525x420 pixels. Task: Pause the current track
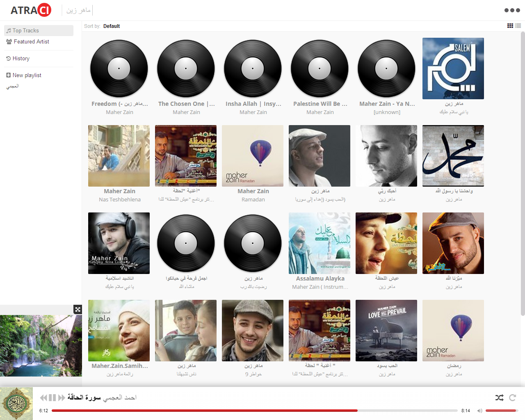[52, 397]
